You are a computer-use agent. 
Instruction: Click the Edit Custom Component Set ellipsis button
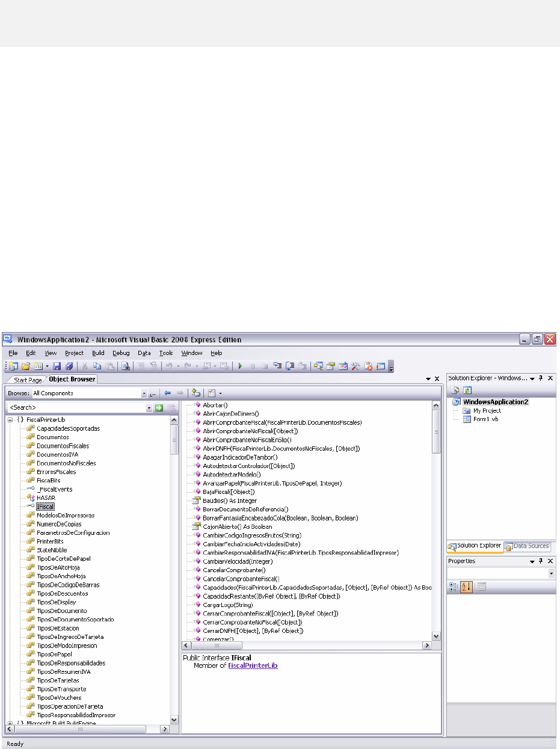pyautogui.click(x=153, y=393)
